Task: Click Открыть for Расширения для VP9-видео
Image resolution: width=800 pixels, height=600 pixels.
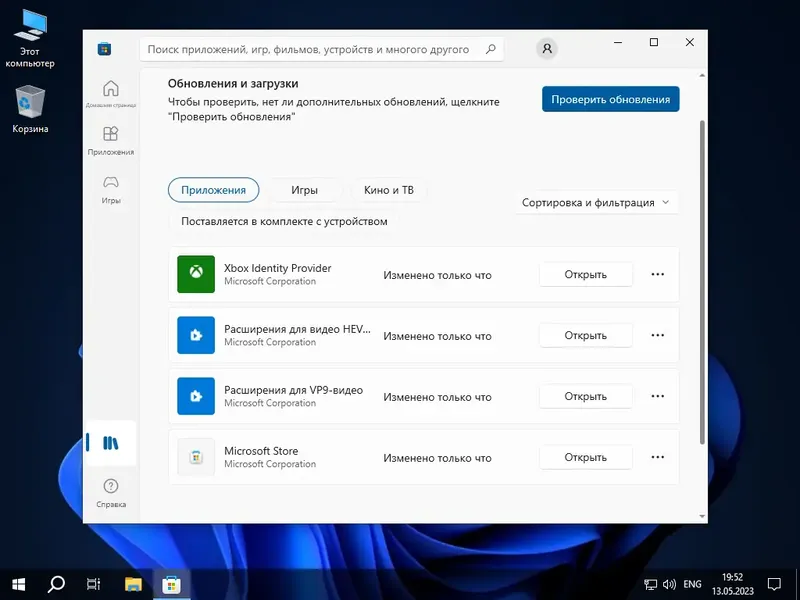Action: tap(586, 396)
